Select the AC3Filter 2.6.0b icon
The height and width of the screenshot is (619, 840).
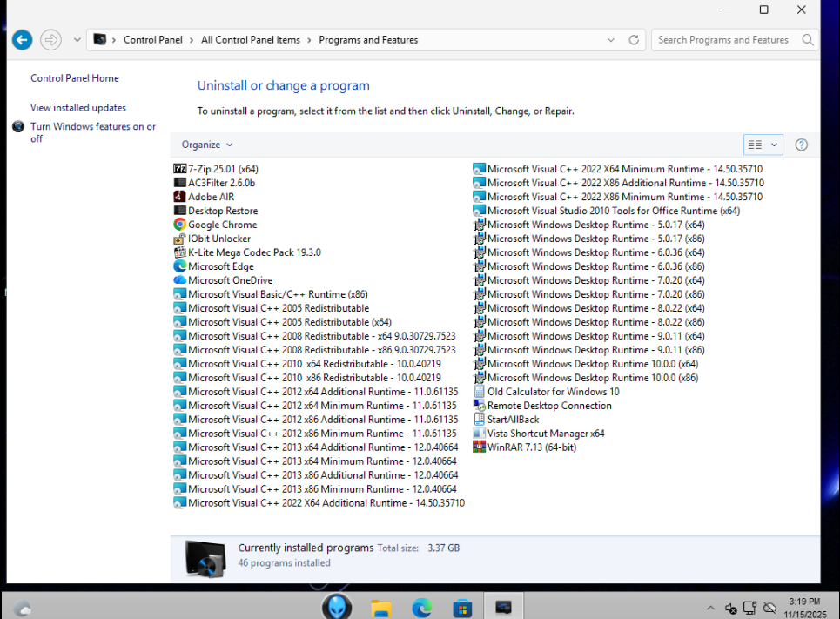[179, 183]
